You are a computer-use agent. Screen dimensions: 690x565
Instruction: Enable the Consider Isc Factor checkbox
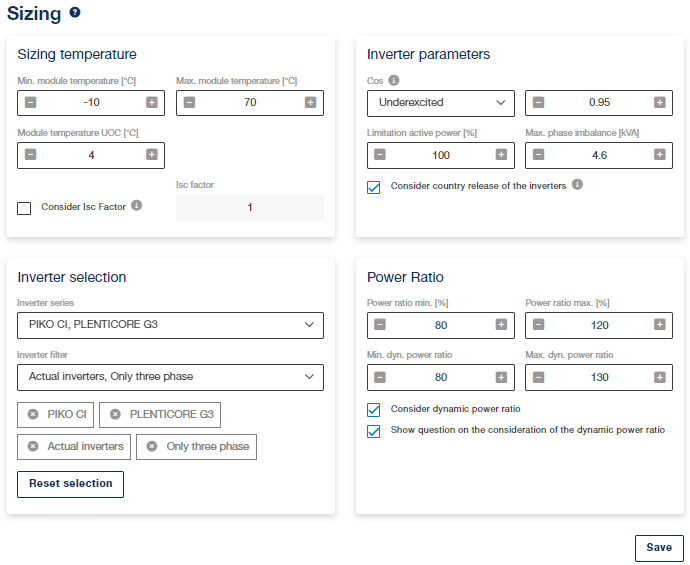tap(24, 208)
